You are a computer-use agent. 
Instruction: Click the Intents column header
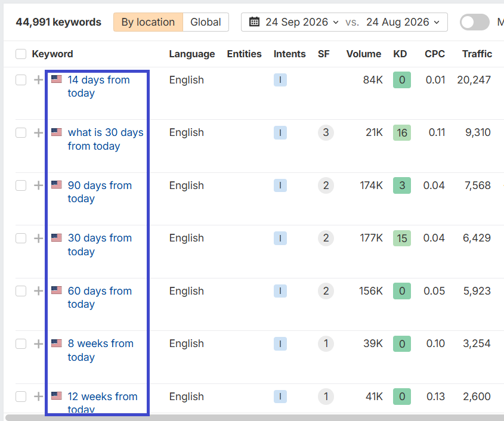coord(289,54)
